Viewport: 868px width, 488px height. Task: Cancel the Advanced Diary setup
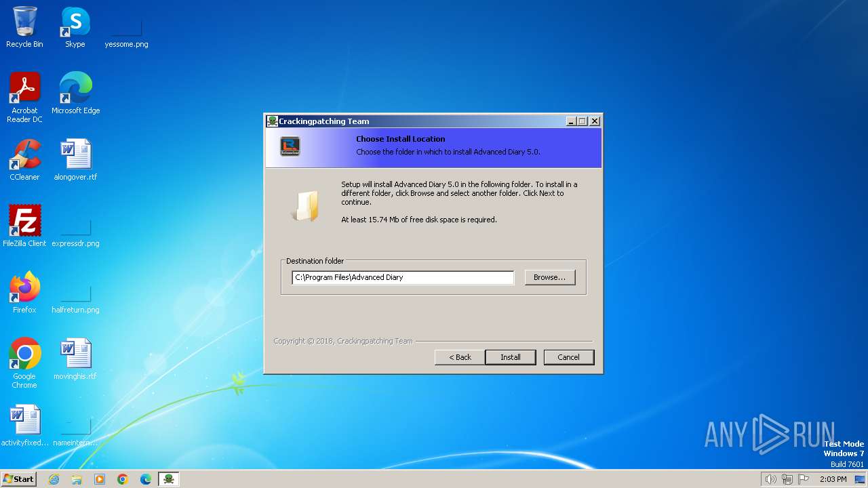569,357
